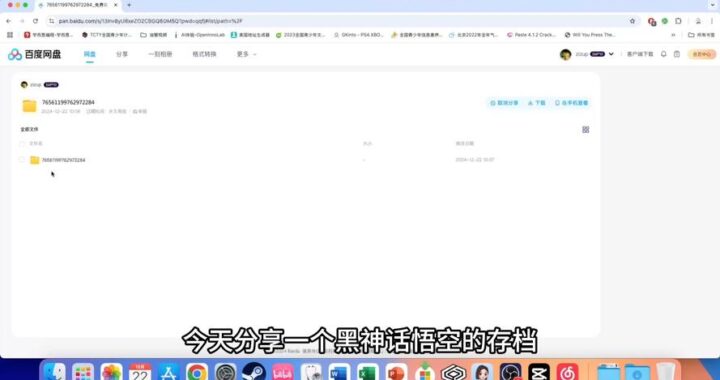Reload the page with refresh icon

(x=35, y=21)
